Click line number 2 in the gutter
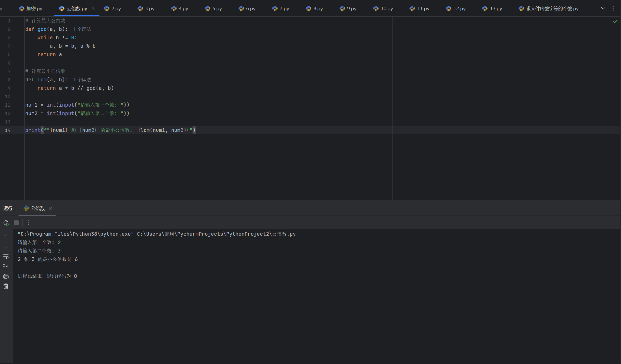 [9, 29]
